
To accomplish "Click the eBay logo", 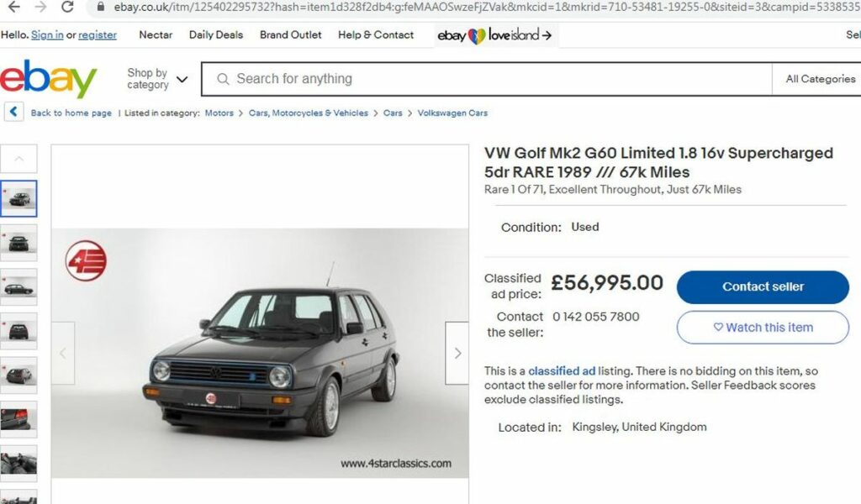I will [x=49, y=79].
